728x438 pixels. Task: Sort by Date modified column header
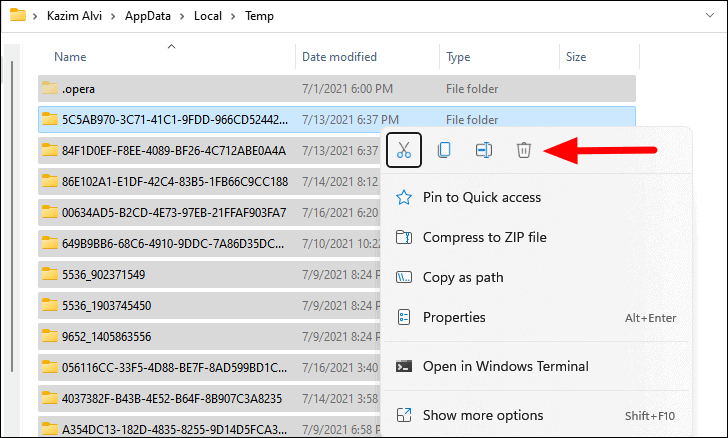tap(340, 57)
